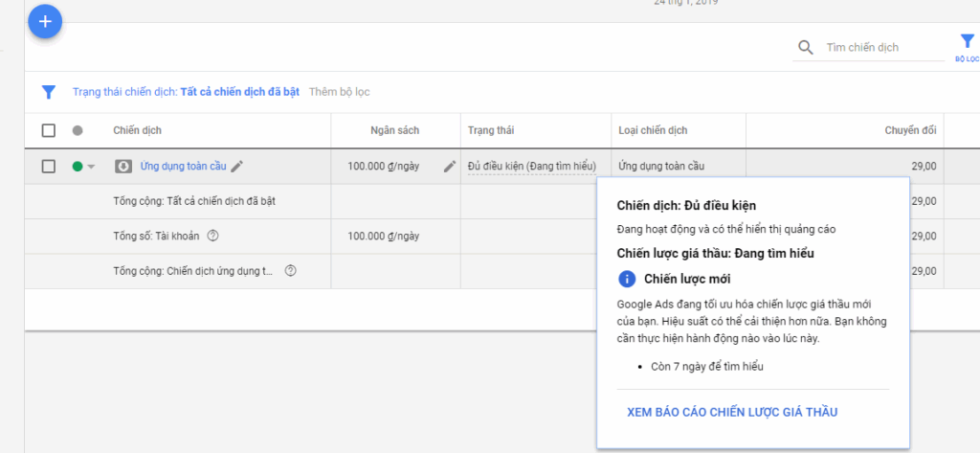Tick the Ứng dụng toàn cầu row checkbox
Viewport: 980px width, 453px height.
[x=48, y=167]
